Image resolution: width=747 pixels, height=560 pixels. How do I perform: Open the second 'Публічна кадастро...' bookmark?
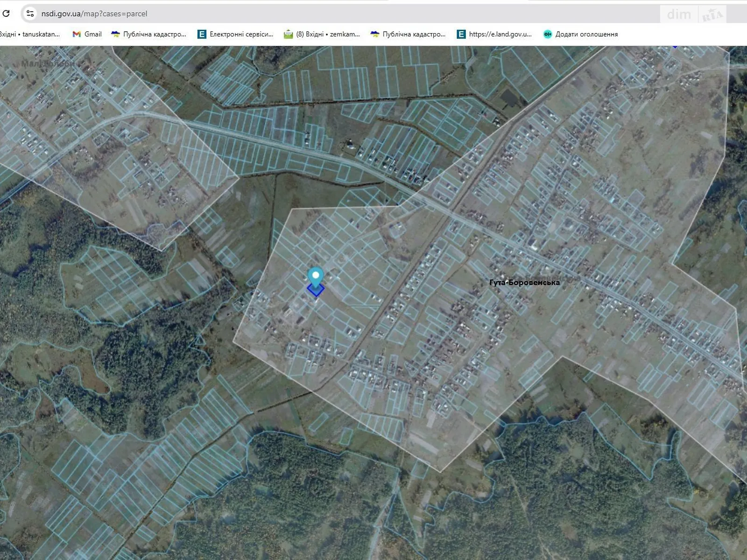(408, 34)
